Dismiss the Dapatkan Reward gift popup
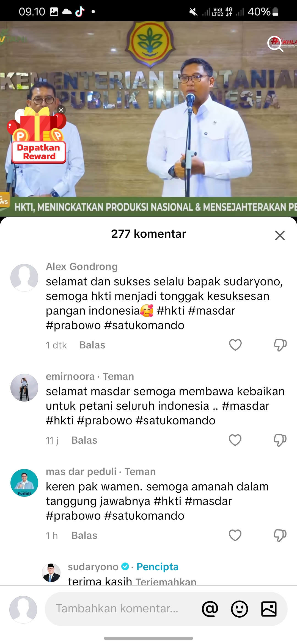297x644 pixels. point(61,110)
